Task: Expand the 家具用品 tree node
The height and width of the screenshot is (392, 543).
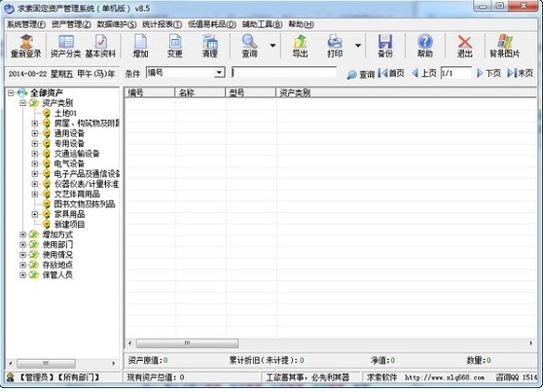Action: pyautogui.click(x=35, y=214)
